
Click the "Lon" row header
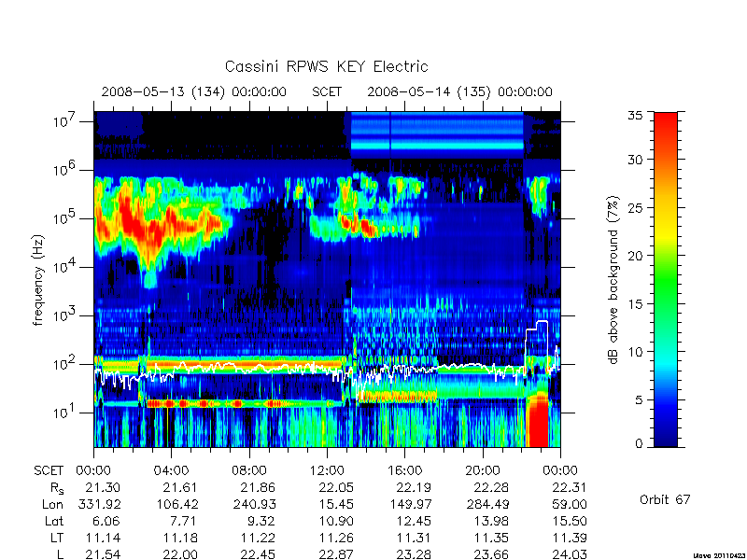click(x=52, y=504)
